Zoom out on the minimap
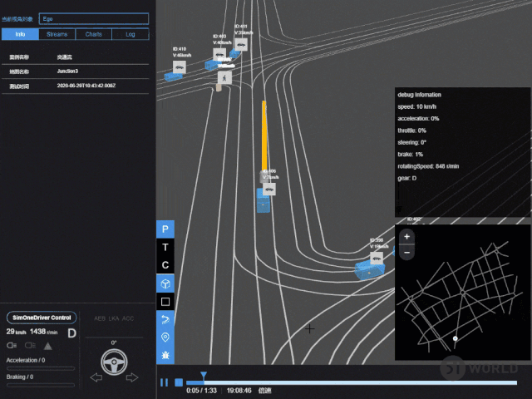The height and width of the screenshot is (399, 532). click(406, 251)
